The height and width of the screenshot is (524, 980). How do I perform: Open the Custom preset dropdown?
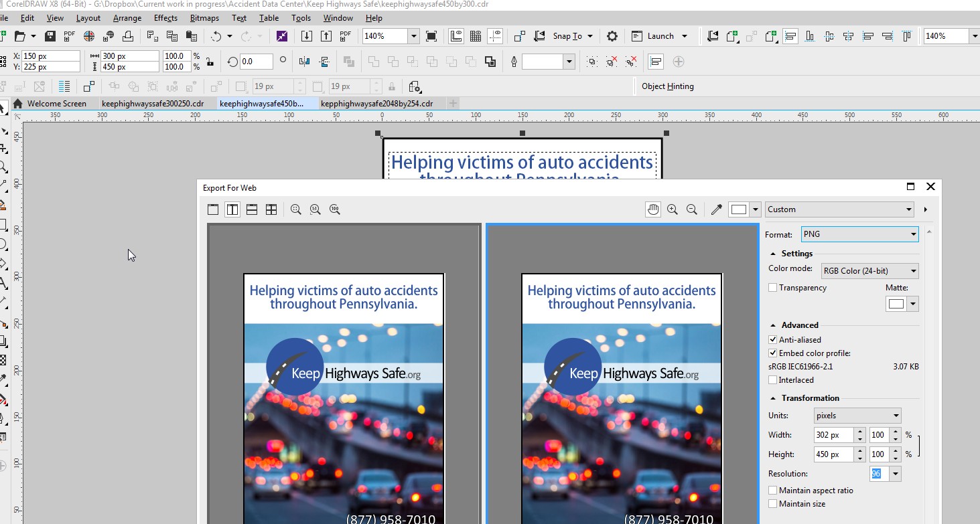coord(840,209)
